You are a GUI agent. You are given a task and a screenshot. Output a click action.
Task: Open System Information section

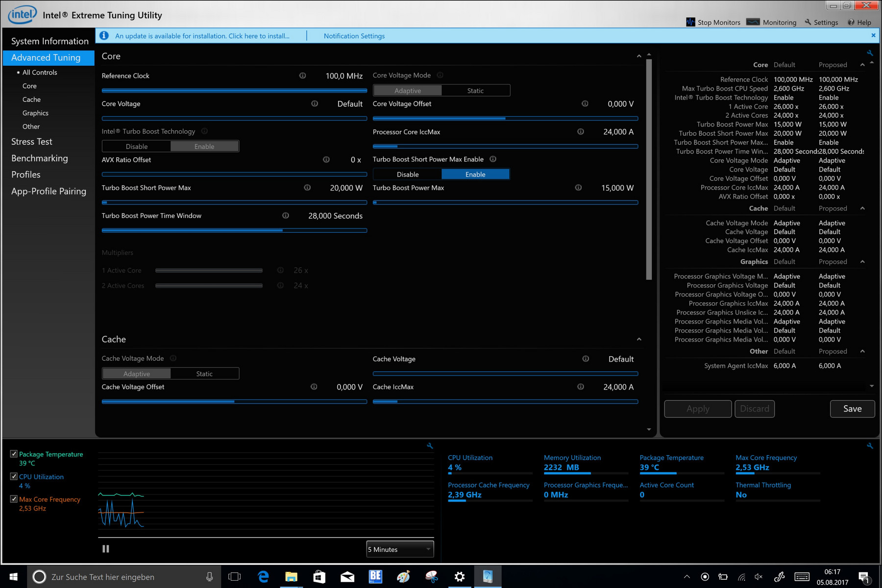click(x=49, y=41)
